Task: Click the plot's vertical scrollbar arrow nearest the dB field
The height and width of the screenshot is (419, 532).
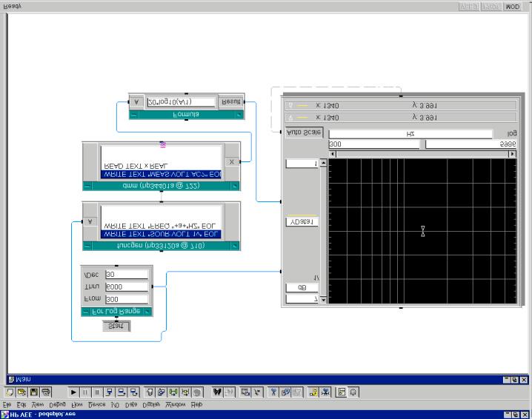Action: tap(323, 300)
